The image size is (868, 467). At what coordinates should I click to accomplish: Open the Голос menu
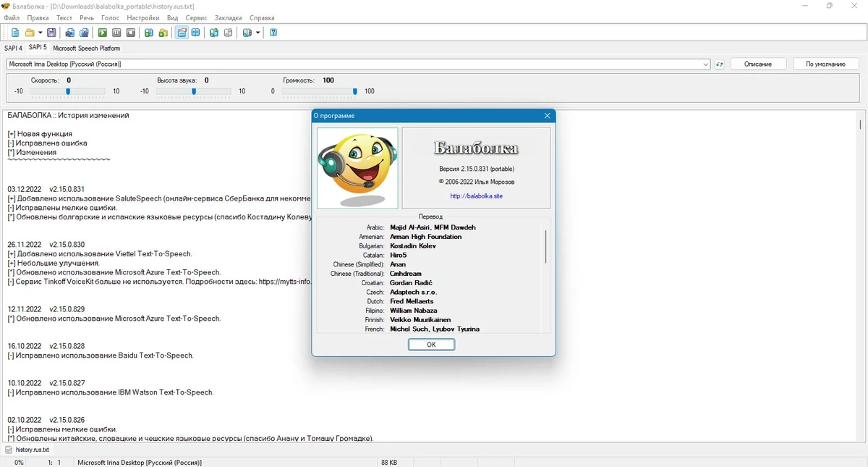click(x=110, y=17)
